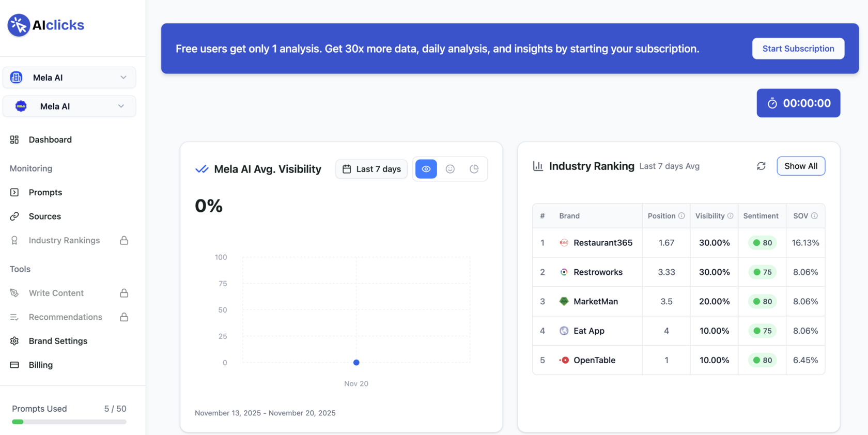Click the Sentiment column header
Screen dimensions: 868x435
tap(761, 216)
